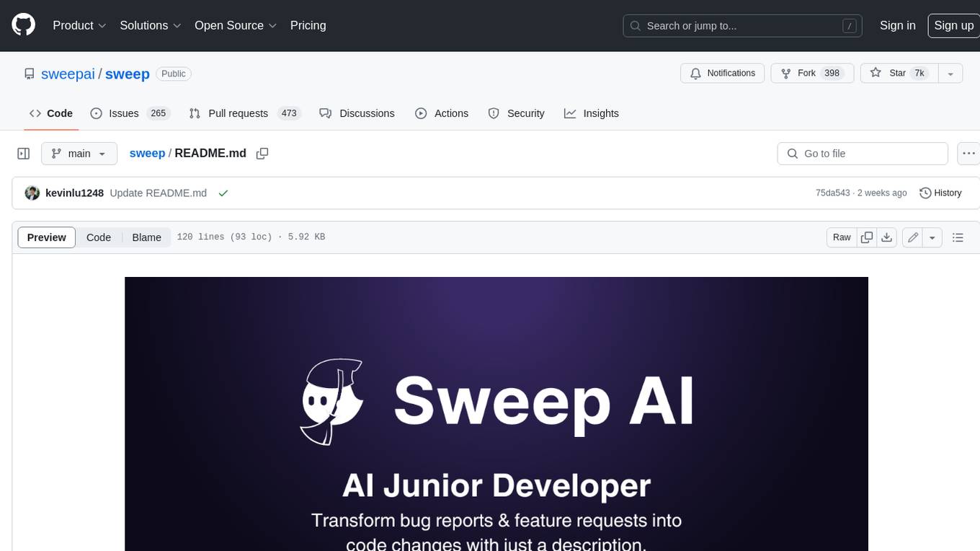Expand the Open Source menu
Image resolution: width=980 pixels, height=551 pixels.
coord(236,25)
